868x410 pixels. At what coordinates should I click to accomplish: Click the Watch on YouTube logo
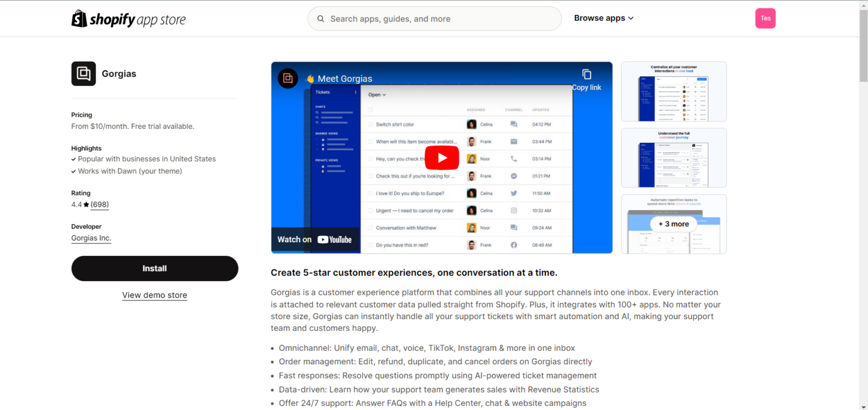tap(315, 239)
